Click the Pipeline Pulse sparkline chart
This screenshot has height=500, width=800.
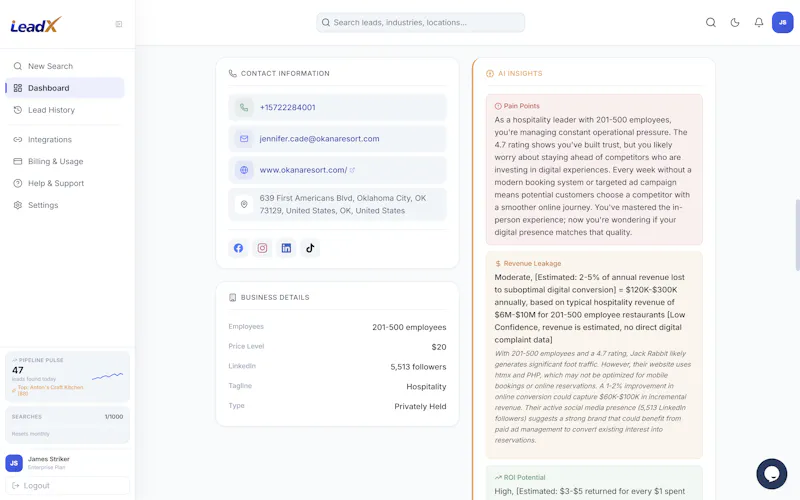pos(108,377)
